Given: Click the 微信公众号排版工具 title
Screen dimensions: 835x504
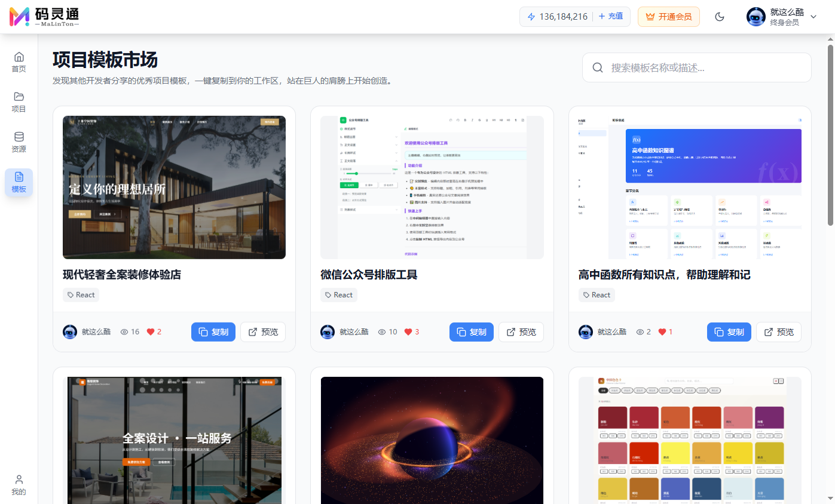Looking at the screenshot, I should 369,275.
